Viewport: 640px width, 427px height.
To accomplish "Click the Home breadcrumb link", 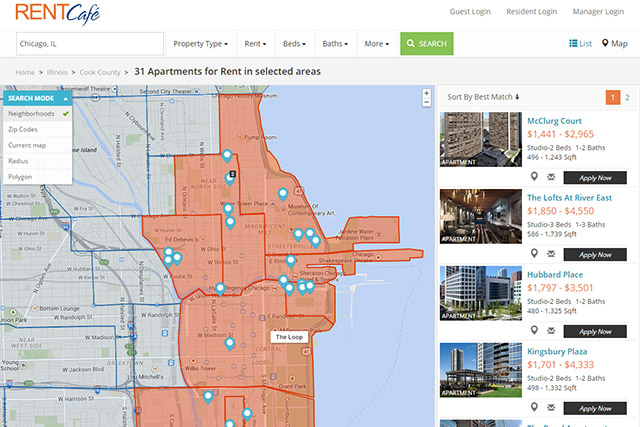I will [x=25, y=72].
